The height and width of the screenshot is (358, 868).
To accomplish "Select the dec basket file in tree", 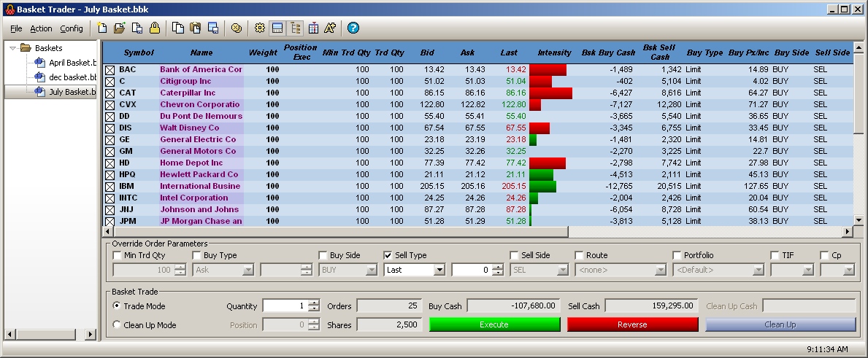I will [65, 77].
